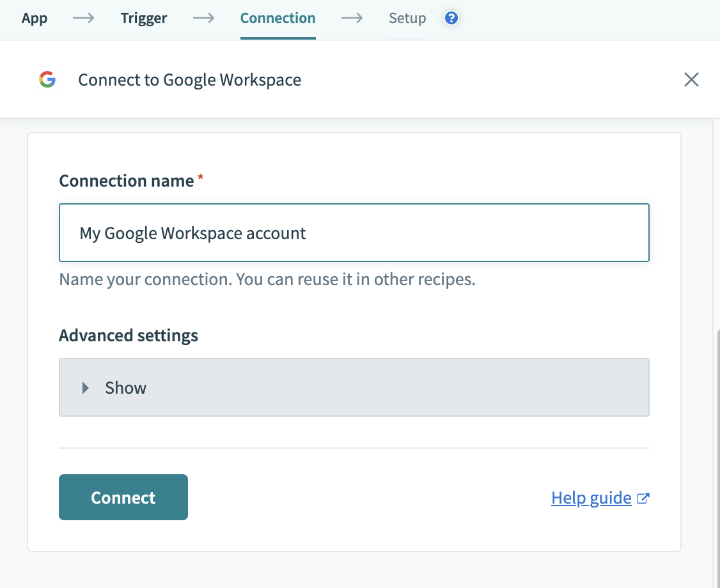
Task: Close the Connect to Google Workspace panel
Action: pyautogui.click(x=691, y=80)
